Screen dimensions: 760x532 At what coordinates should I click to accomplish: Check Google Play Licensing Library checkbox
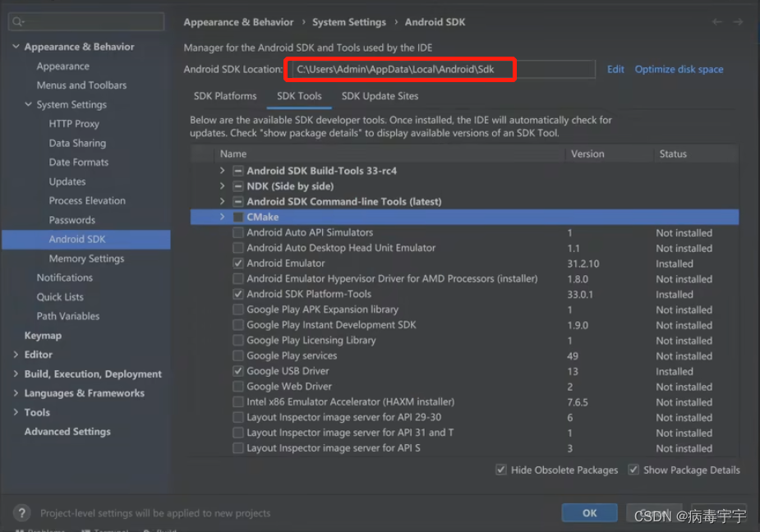pos(238,340)
